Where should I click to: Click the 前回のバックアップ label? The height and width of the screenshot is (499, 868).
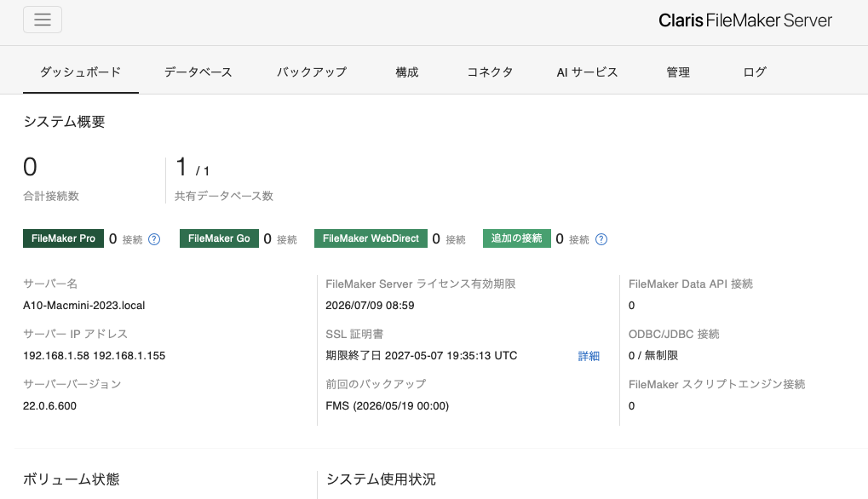[376, 384]
